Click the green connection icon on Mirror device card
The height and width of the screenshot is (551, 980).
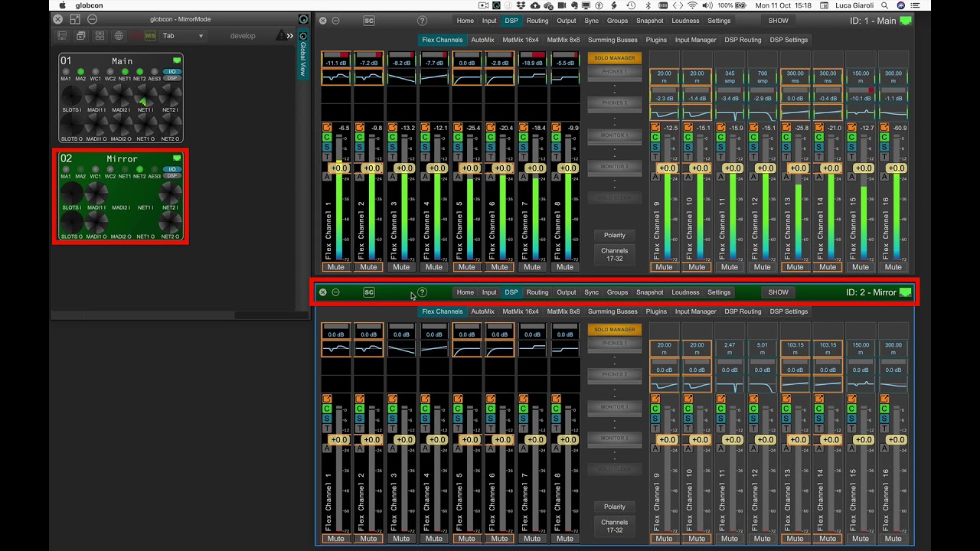[177, 158]
